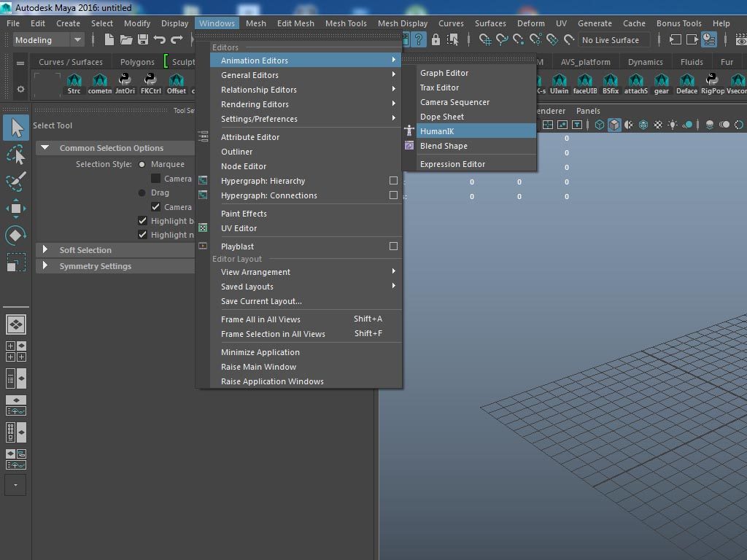Viewport: 747px width, 560px height.
Task: Activate the Lasso select tool
Action: (16, 155)
